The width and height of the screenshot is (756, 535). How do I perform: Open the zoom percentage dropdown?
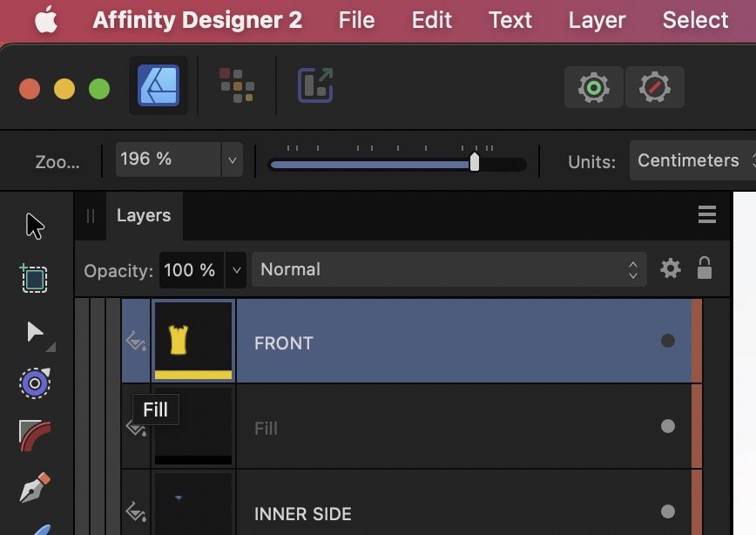pos(232,159)
